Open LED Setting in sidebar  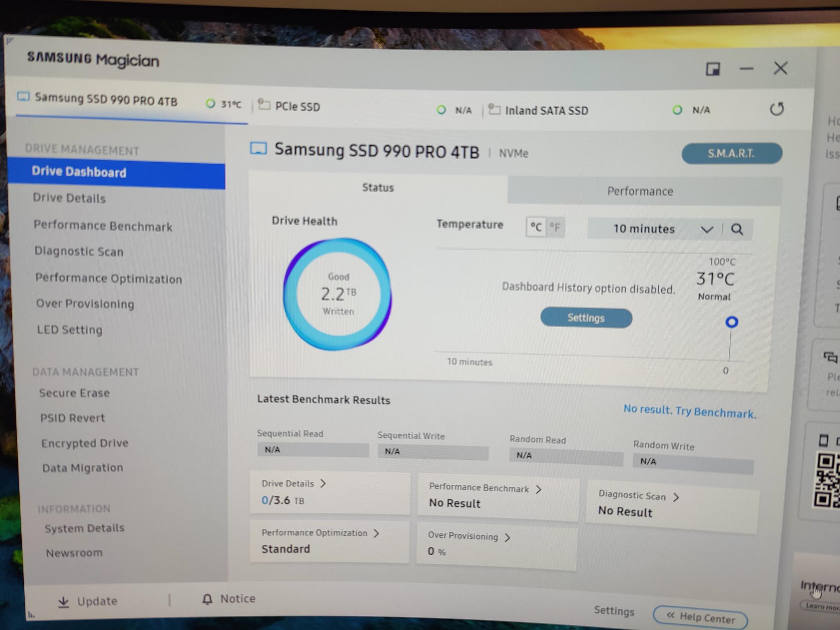click(x=70, y=329)
